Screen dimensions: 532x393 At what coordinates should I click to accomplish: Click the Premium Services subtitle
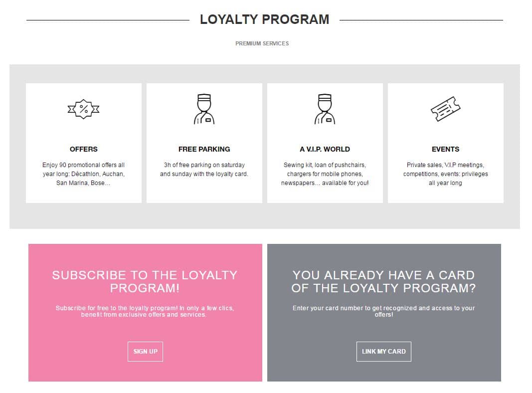262,43
